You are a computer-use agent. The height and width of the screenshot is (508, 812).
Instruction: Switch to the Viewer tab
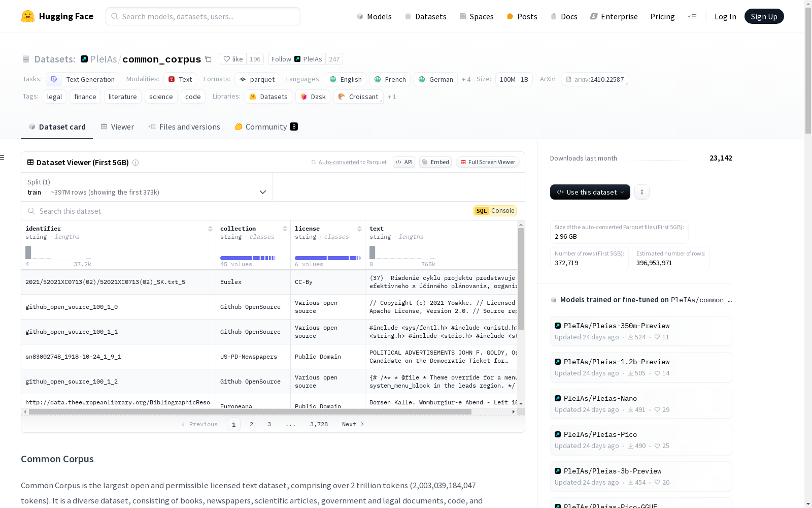pyautogui.click(x=117, y=127)
